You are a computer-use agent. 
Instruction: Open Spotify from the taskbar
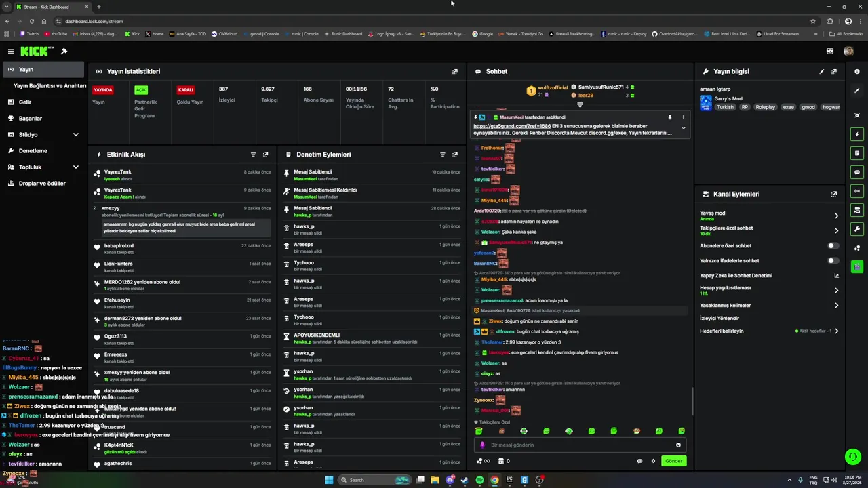click(479, 480)
